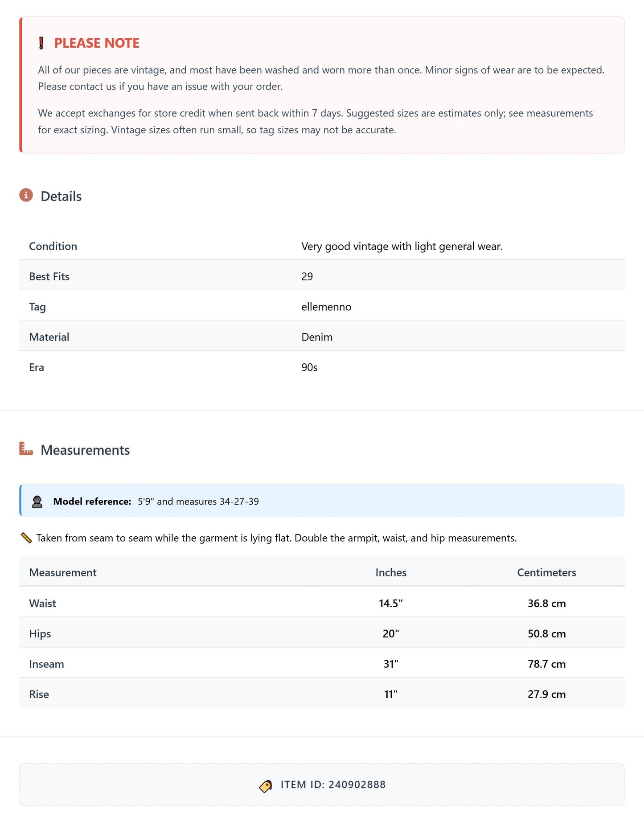Select the Condition row value text
The image size is (644, 822).
tap(402, 246)
